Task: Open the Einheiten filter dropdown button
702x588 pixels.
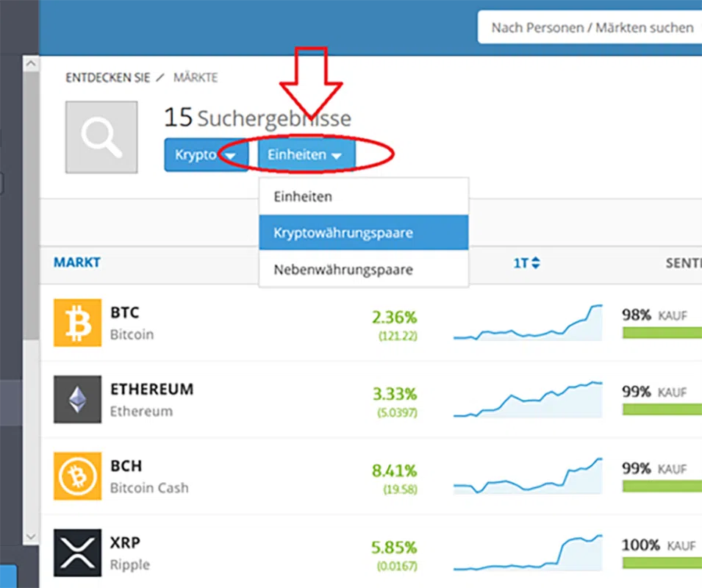Action: [x=307, y=155]
